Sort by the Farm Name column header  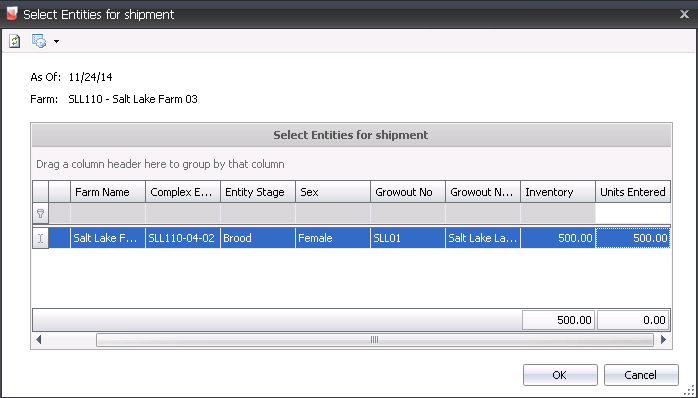[x=108, y=192]
